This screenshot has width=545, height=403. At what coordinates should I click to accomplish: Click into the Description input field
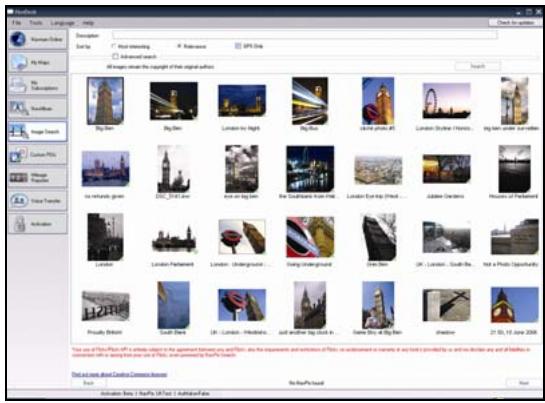tap(304, 35)
